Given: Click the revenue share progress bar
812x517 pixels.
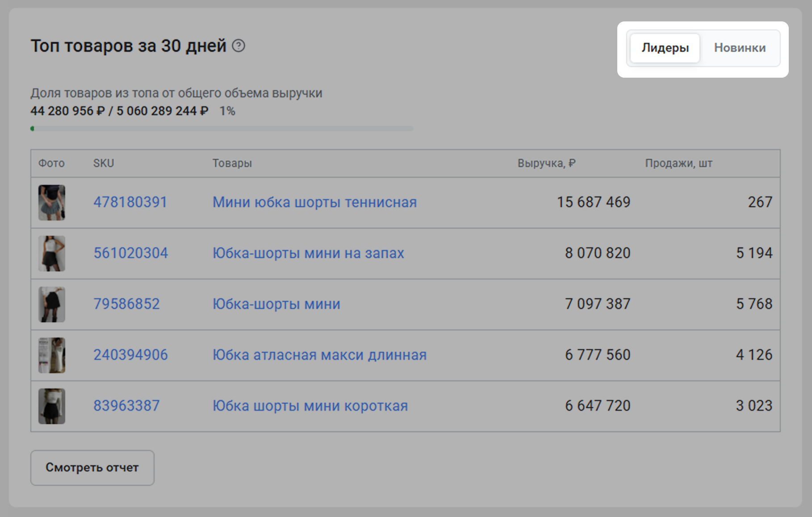Looking at the screenshot, I should [222, 129].
